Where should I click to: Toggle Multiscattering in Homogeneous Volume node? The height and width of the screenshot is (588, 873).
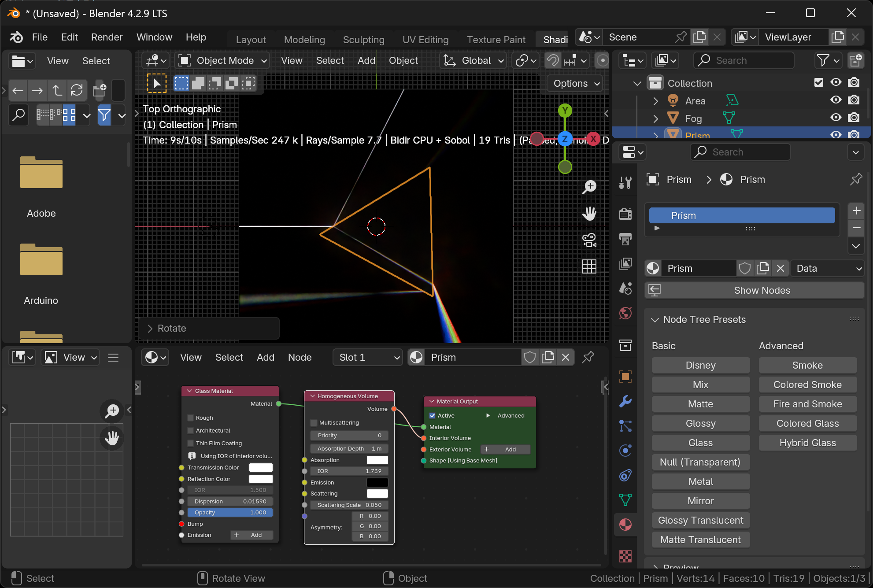[x=314, y=422]
